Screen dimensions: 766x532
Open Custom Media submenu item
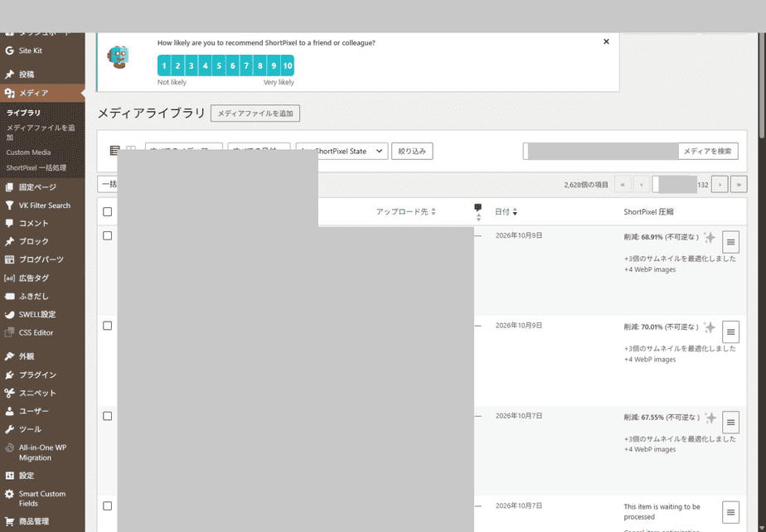28,152
